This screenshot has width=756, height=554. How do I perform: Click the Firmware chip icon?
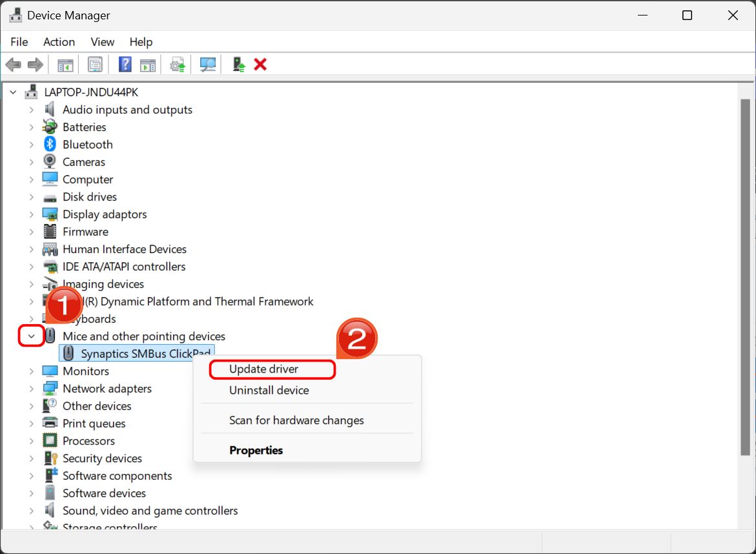click(50, 231)
